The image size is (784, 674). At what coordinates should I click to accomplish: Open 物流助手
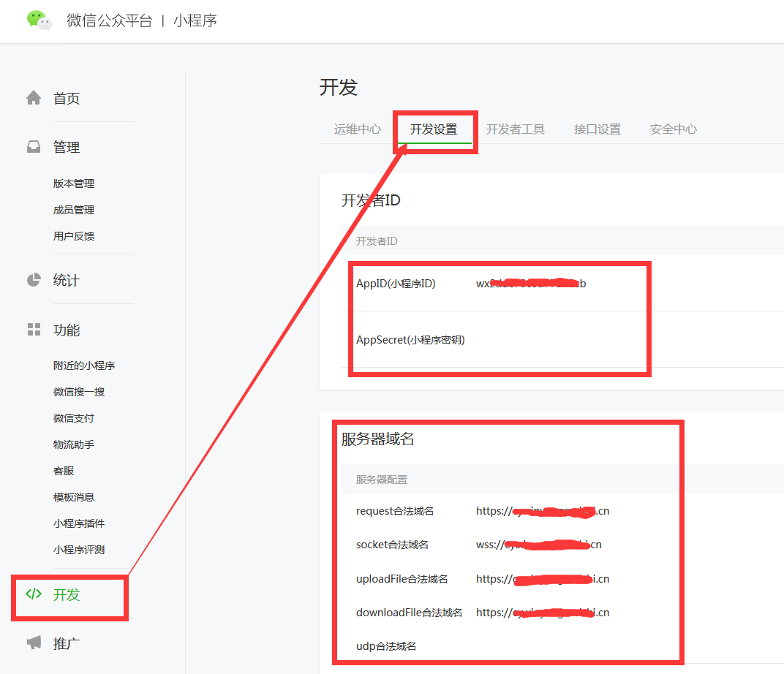[74, 444]
